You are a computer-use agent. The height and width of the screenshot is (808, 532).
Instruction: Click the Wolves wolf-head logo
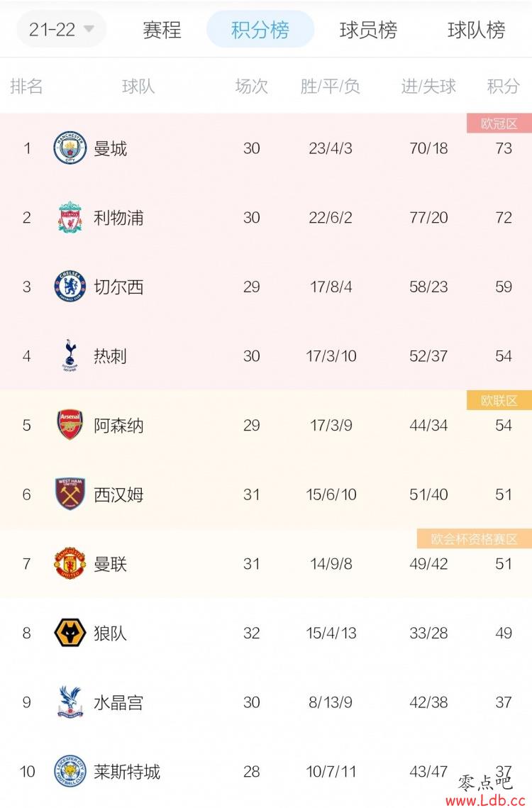click(x=70, y=632)
